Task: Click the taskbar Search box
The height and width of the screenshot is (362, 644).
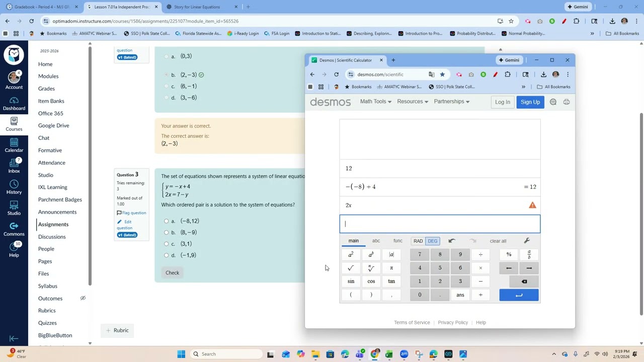Action: click(225, 354)
